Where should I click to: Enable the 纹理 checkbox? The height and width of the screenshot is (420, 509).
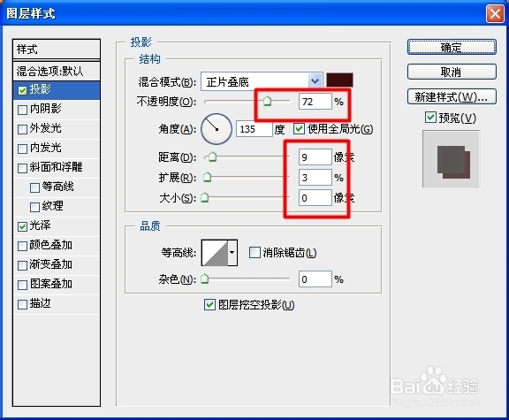click(34, 207)
